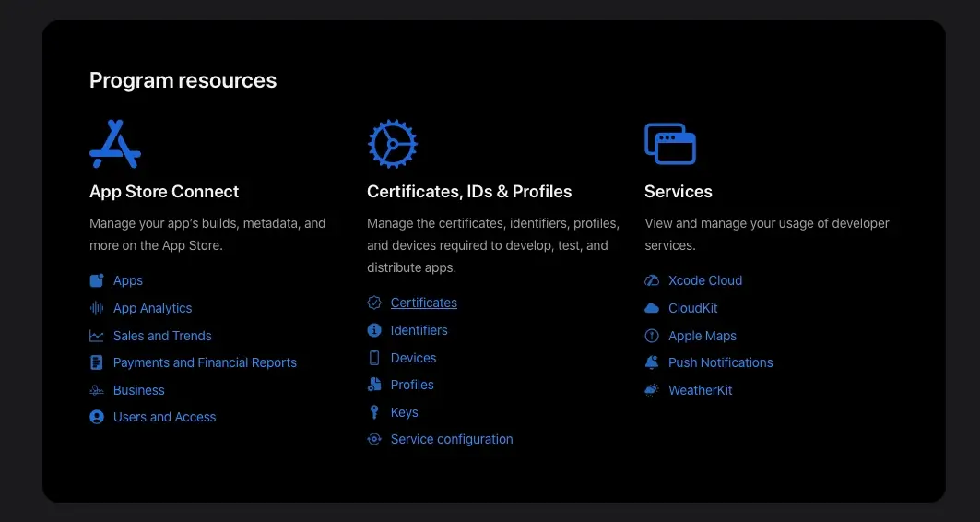Image resolution: width=980 pixels, height=522 pixels.
Task: Click the key icon beside Keys
Action: (373, 412)
